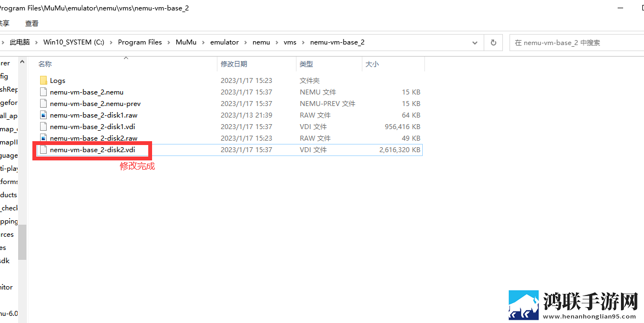This screenshot has height=323, width=644.
Task: Click the 2,616,320 KB size cell
Action: pyautogui.click(x=400, y=150)
